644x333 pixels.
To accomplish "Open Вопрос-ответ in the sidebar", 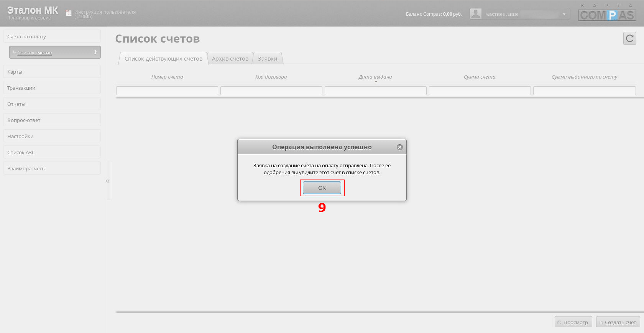I will 52,120.
